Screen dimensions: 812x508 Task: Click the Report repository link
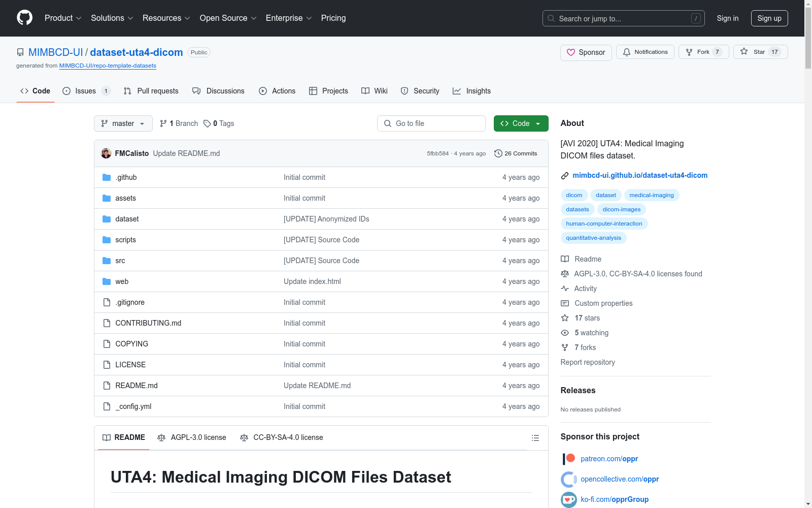[x=587, y=362]
